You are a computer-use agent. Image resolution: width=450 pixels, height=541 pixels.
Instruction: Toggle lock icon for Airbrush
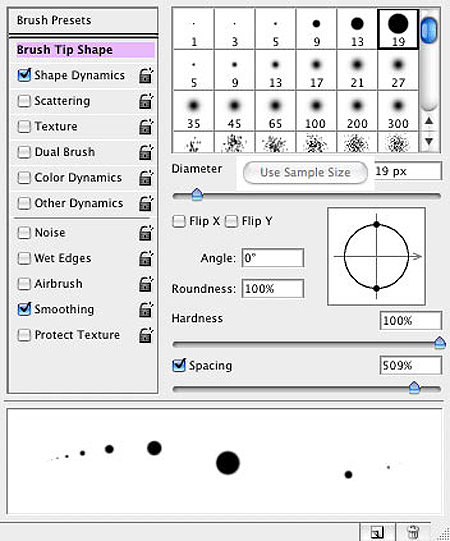[x=146, y=284]
